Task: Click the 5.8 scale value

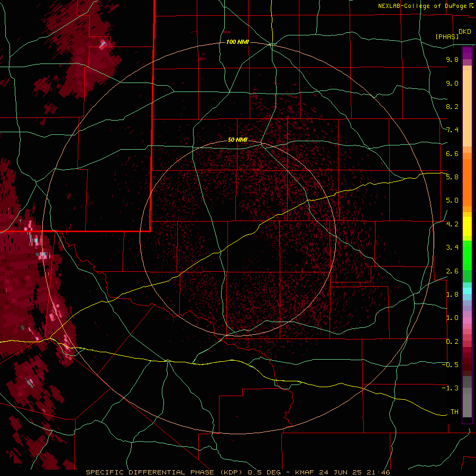Action: coord(452,177)
